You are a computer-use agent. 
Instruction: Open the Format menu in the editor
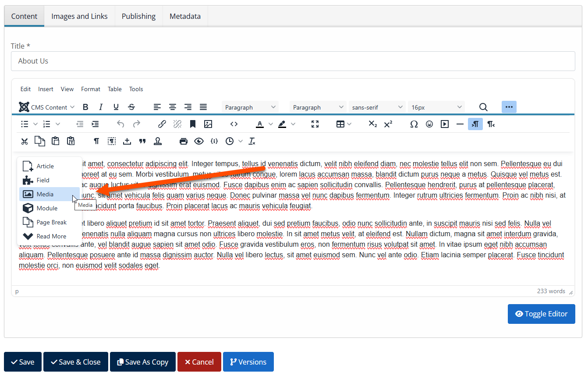pyautogui.click(x=90, y=89)
